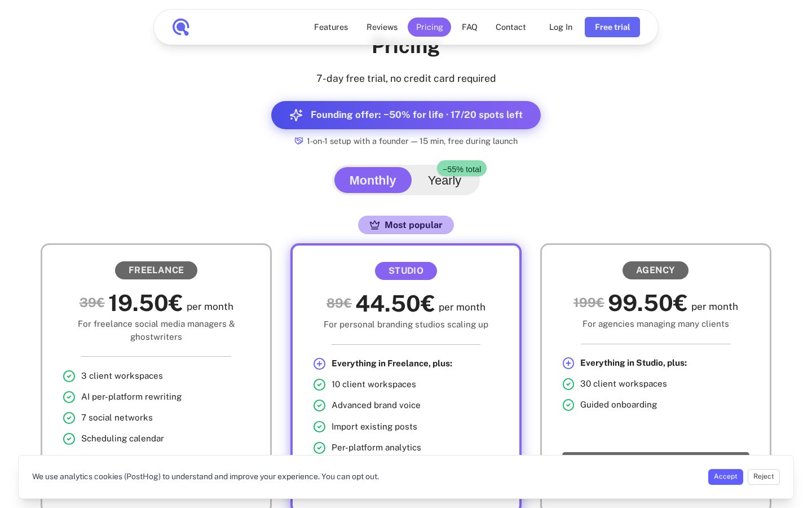
Task: Click the sparkle icon in Founding offer banner
Action: (296, 115)
